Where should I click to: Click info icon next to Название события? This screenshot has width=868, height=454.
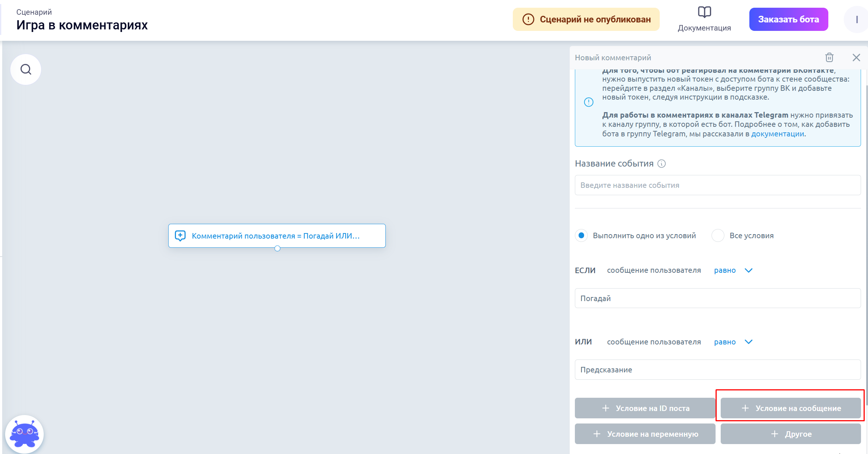(x=661, y=164)
